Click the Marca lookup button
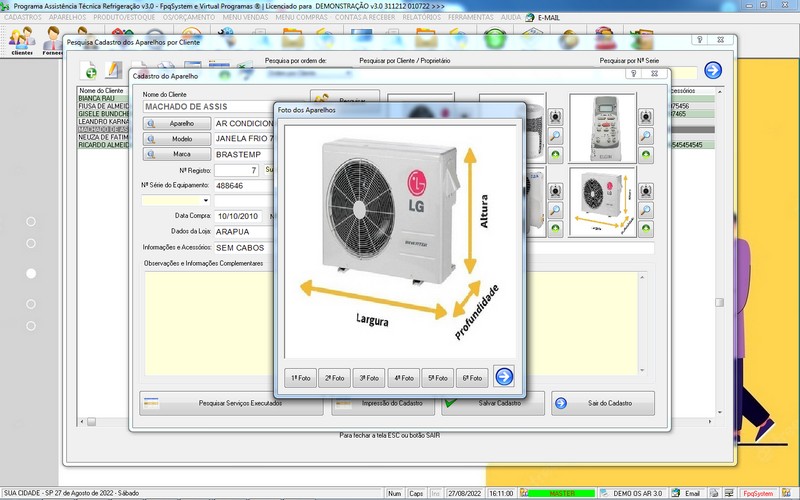The height and width of the screenshot is (500, 800). point(177,154)
